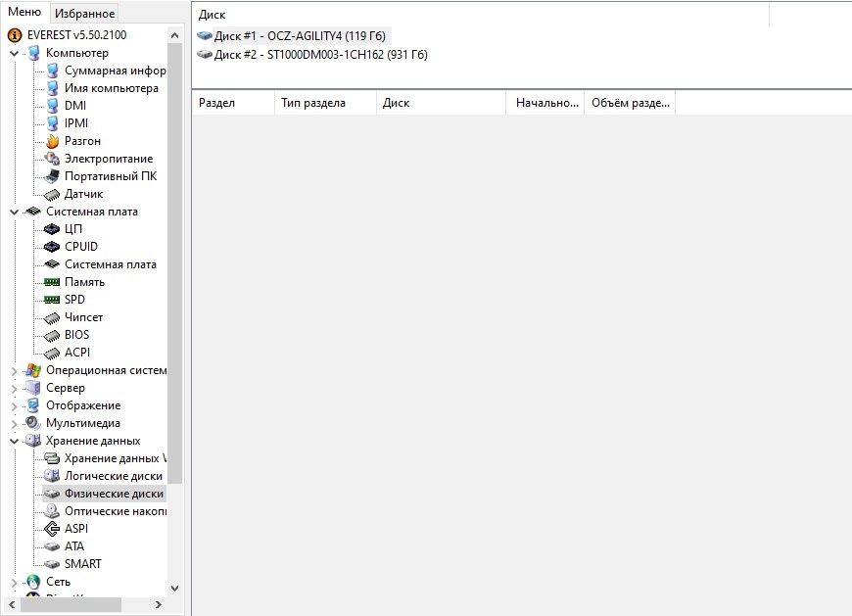The width and height of the screenshot is (852, 616).
Task: Click the Компьютер monitor icon
Action: (x=33, y=53)
